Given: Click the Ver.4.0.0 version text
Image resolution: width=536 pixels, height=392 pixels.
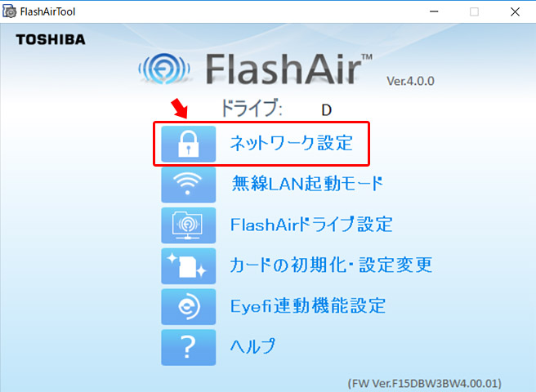Looking at the screenshot, I should click(410, 82).
